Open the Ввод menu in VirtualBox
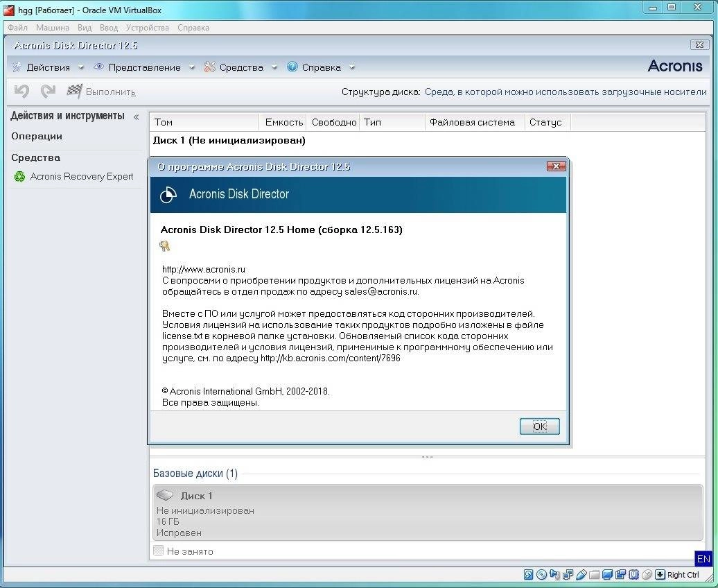718x588 pixels. (109, 28)
